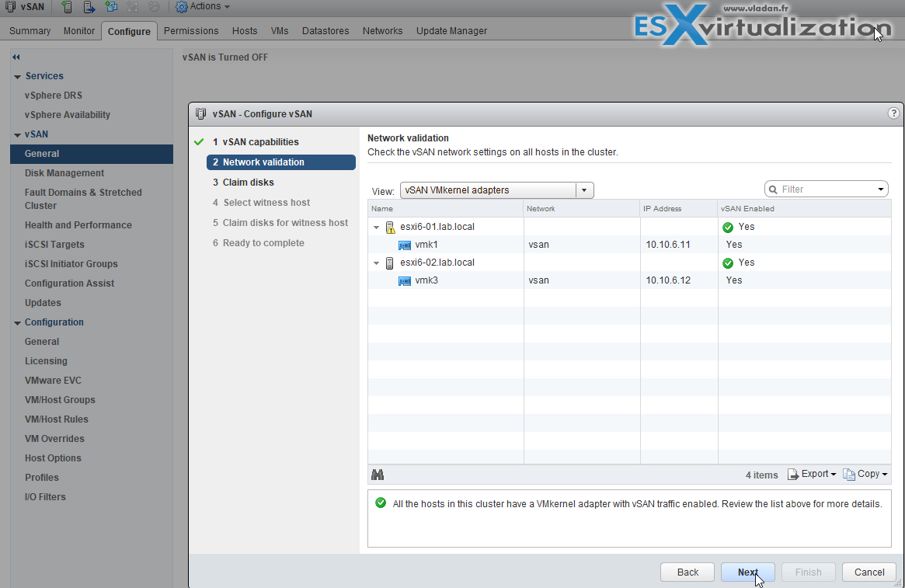Viewport: 905px width, 588px height.
Task: Open the Update Manager tab
Action: coord(451,30)
